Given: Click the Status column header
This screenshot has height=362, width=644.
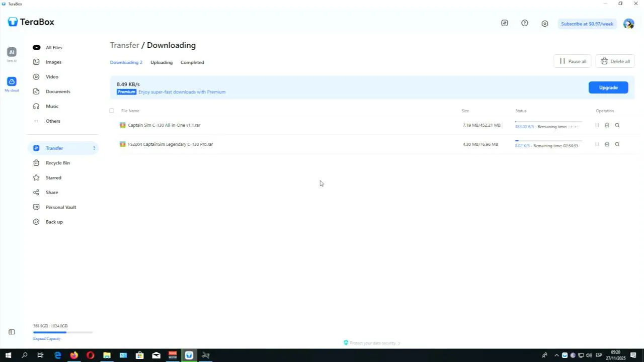Looking at the screenshot, I should pyautogui.click(x=521, y=111).
